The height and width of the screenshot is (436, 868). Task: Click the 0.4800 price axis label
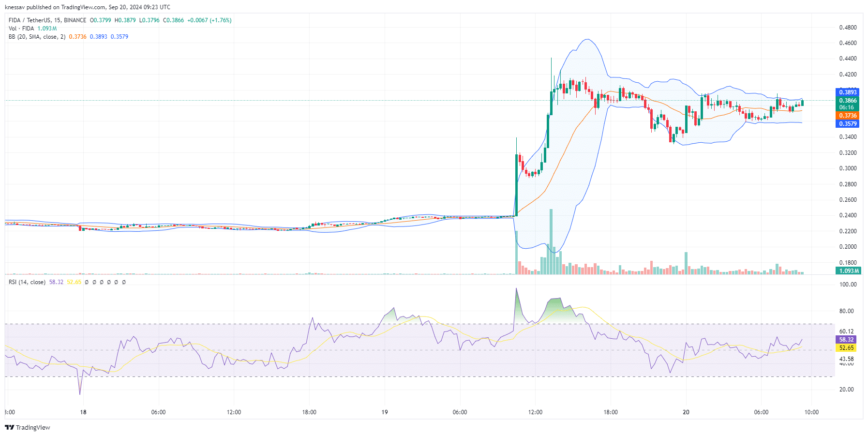click(848, 28)
